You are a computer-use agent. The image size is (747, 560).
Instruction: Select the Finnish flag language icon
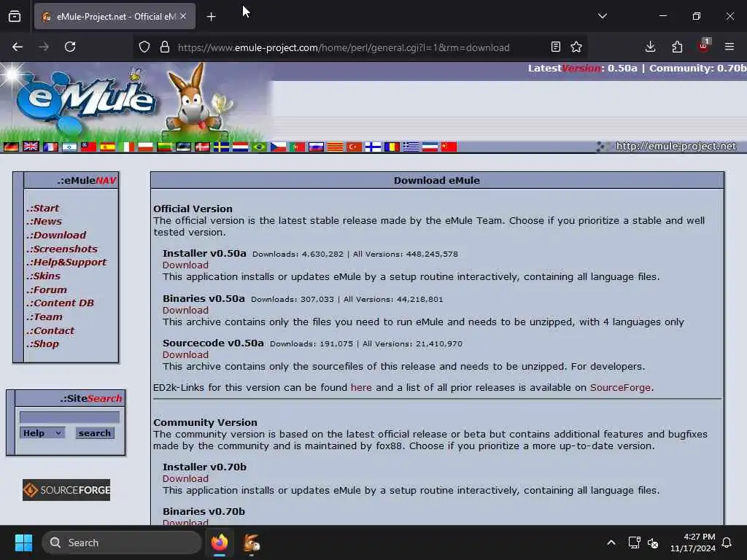373,147
